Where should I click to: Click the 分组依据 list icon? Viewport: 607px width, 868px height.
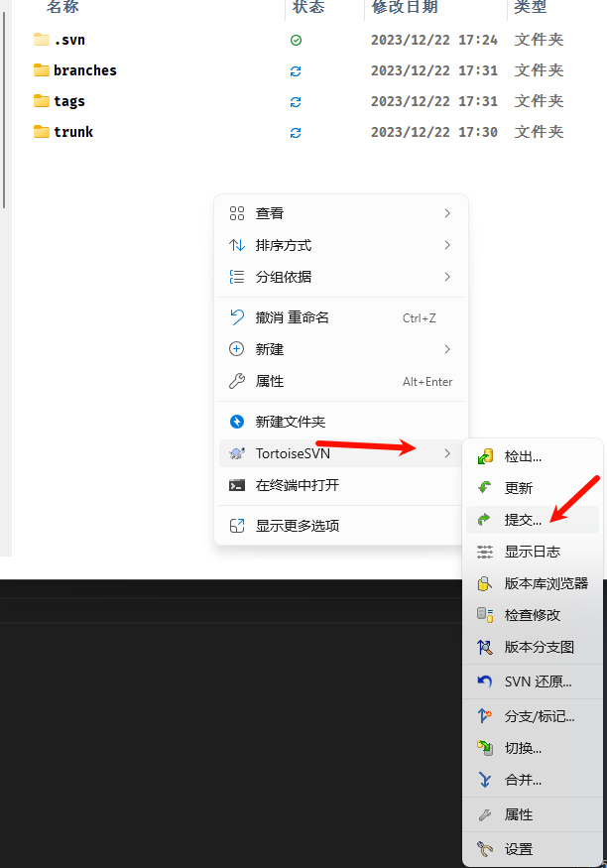point(237,276)
